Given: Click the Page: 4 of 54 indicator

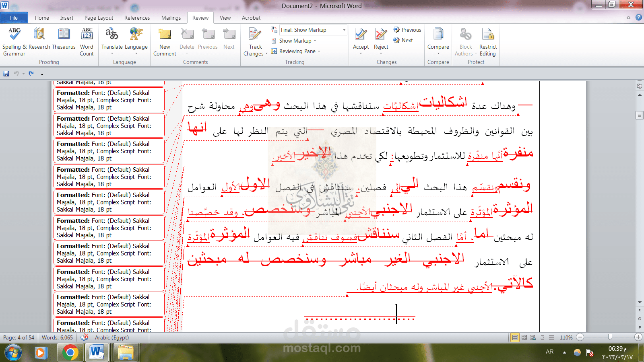Looking at the screenshot, I should point(19,337).
